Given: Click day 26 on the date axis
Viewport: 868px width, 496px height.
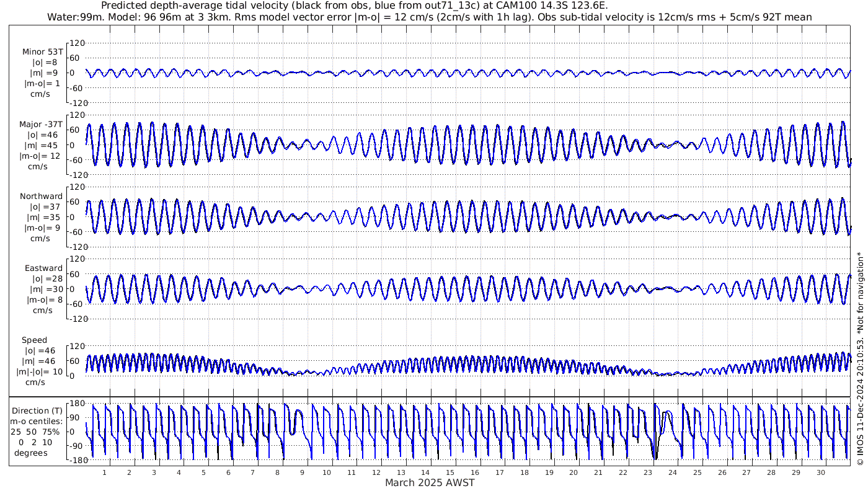Looking at the screenshot, I should click(x=722, y=472).
